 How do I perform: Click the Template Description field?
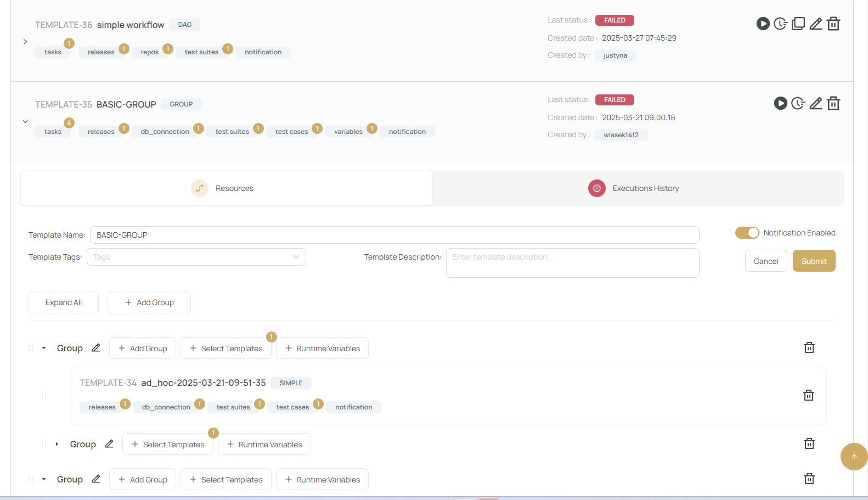(x=572, y=263)
